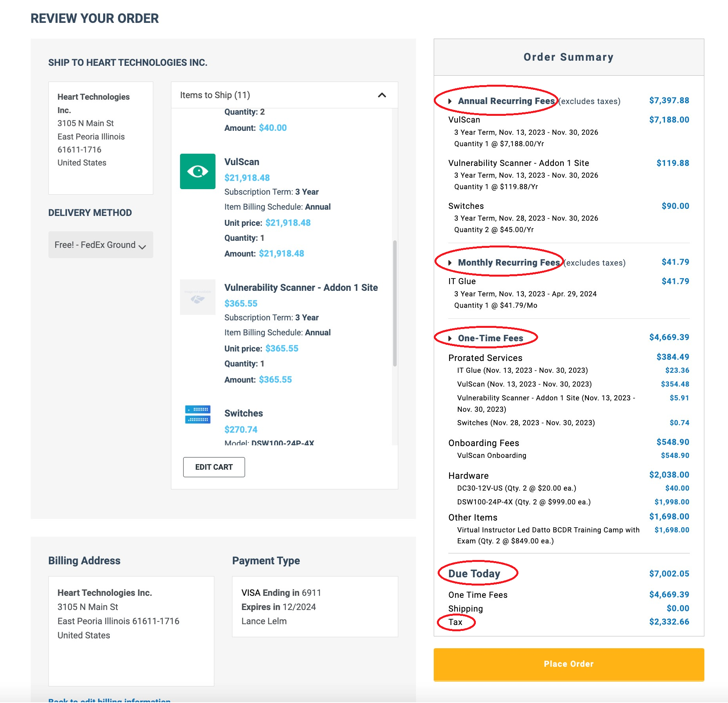Screen dimensions: 728x703
Task: Click the Switches product name in cart
Action: (243, 413)
